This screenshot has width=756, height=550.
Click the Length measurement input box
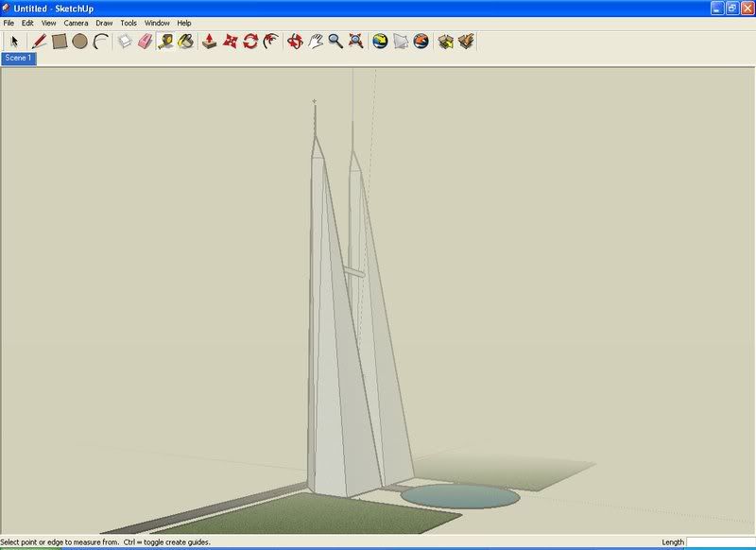pyautogui.click(x=720, y=542)
